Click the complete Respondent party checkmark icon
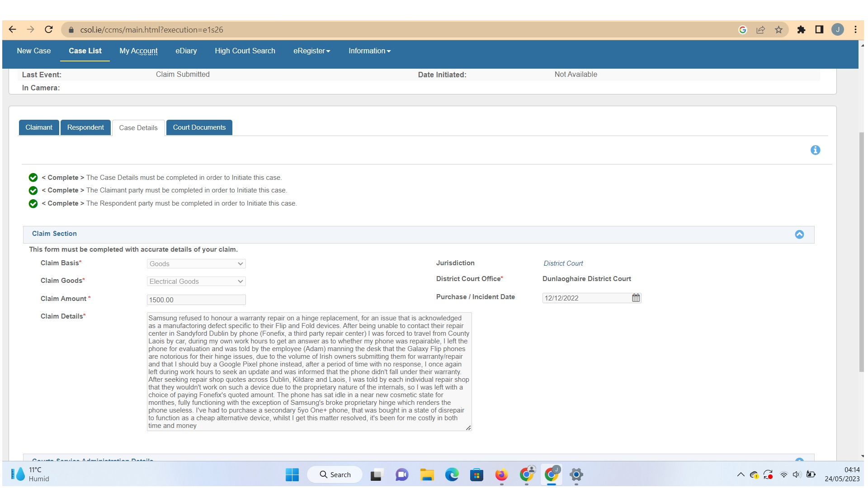 coord(32,203)
